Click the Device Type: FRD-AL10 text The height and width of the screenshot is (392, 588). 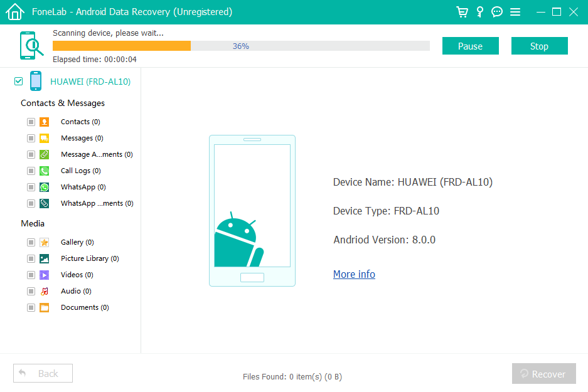coord(387,211)
